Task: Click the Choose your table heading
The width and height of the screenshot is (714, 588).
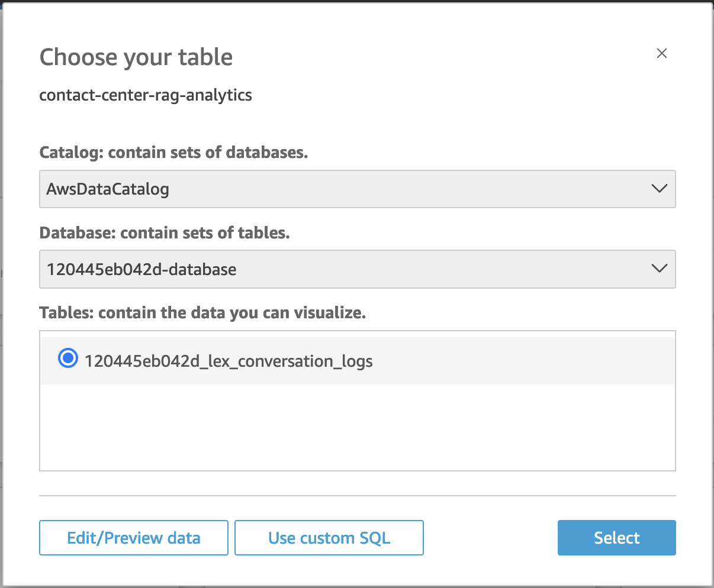Action: click(136, 57)
